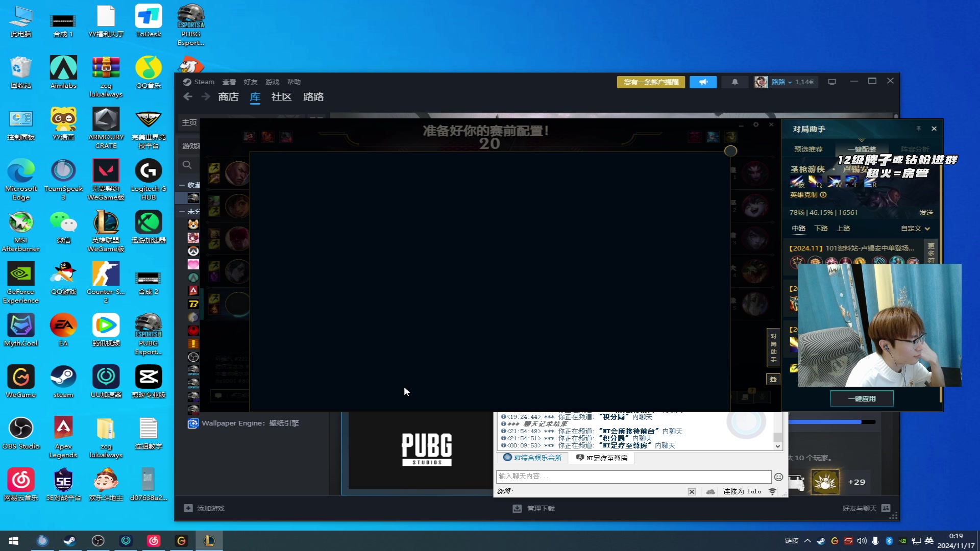Click the 一键应用 button
980x551 pixels.
coord(862,399)
